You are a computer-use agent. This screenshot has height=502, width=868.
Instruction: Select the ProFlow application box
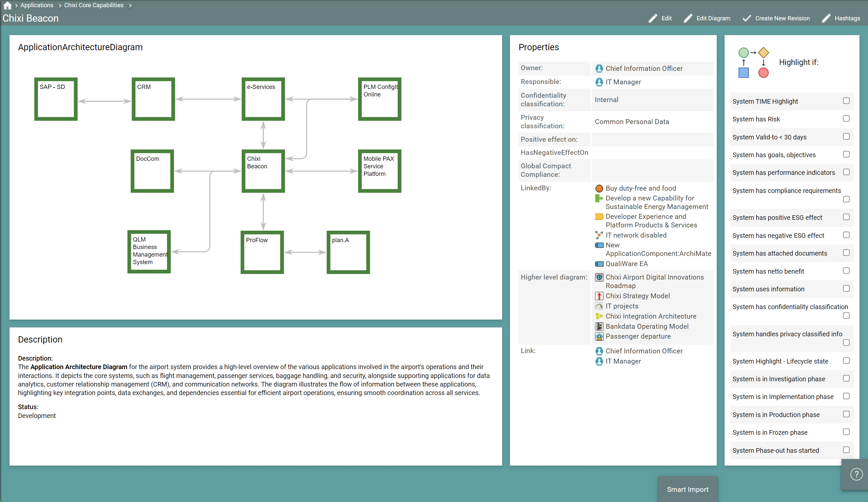pyautogui.click(x=262, y=252)
